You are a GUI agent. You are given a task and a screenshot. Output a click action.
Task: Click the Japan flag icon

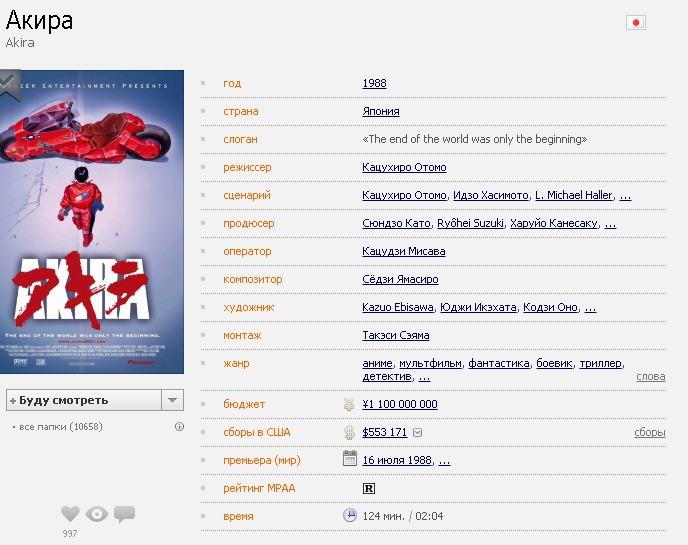635,22
